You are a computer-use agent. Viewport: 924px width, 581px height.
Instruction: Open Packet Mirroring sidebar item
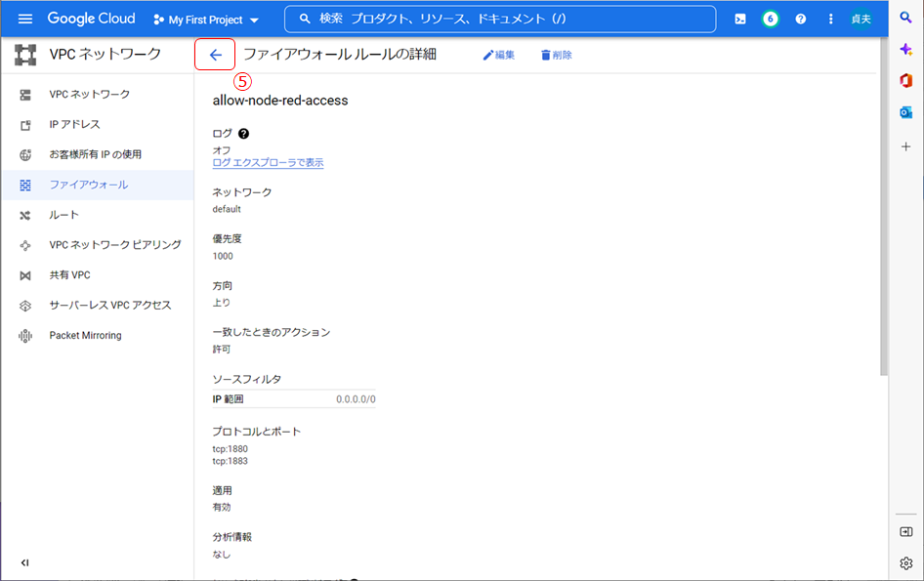pyautogui.click(x=85, y=335)
